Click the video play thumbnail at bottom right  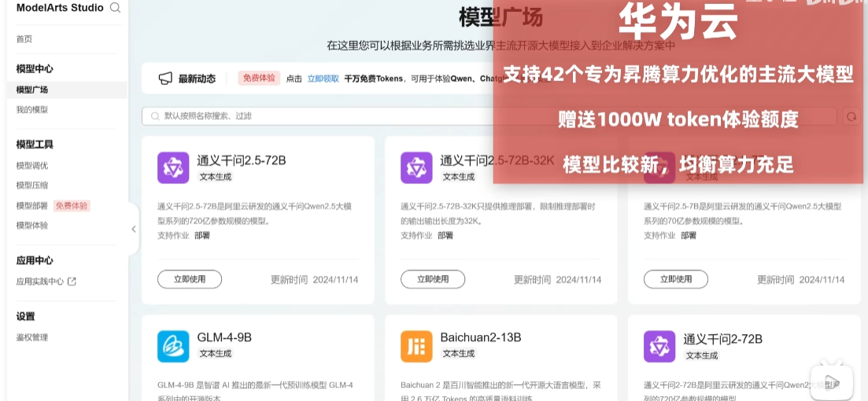click(832, 382)
